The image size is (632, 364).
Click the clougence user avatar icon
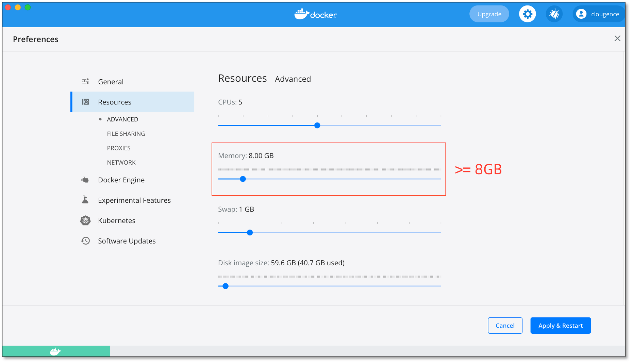tap(581, 14)
